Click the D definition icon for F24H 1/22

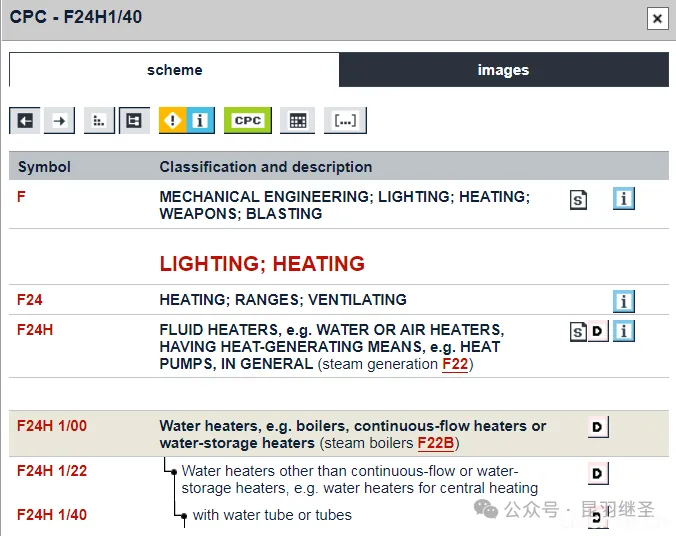[x=597, y=474]
